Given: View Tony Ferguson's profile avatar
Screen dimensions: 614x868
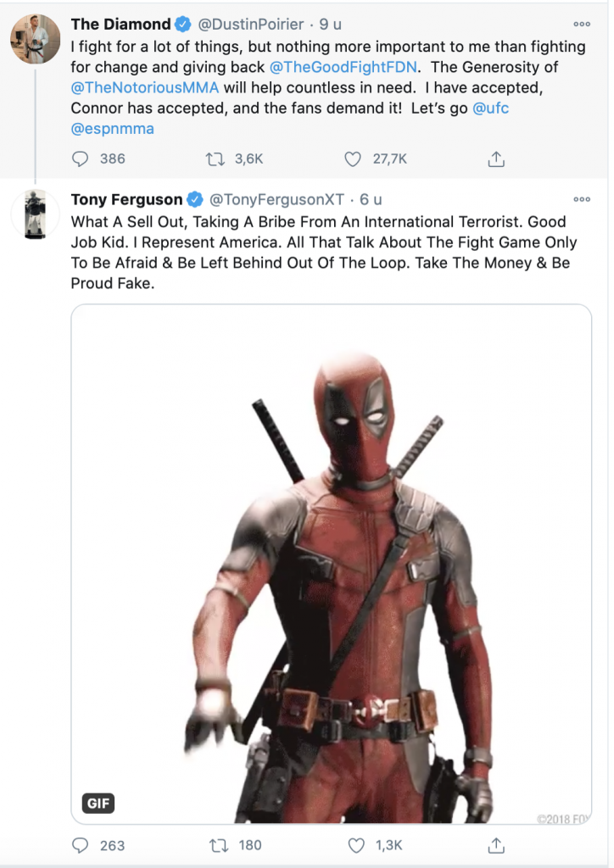Looking at the screenshot, I should (x=36, y=214).
